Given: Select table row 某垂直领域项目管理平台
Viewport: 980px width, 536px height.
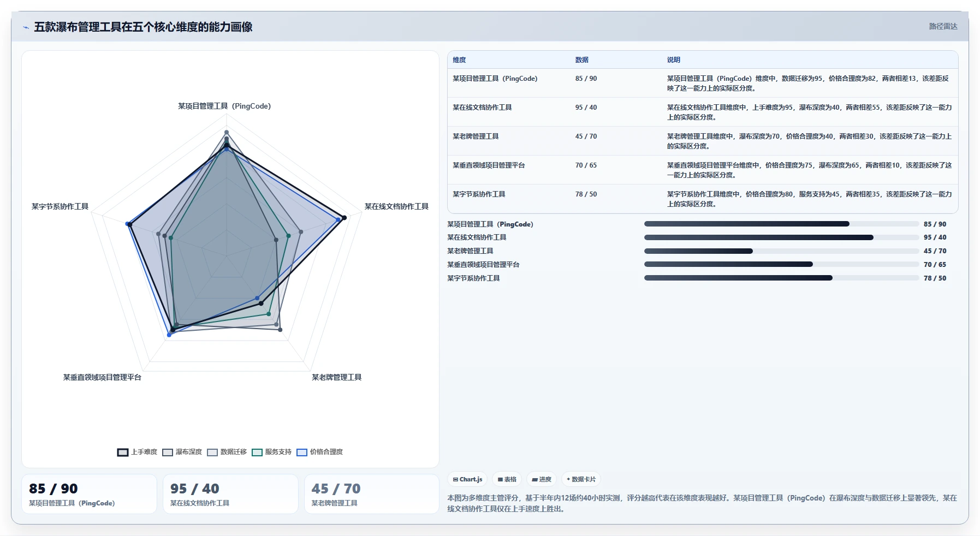Looking at the screenshot, I should [703, 170].
